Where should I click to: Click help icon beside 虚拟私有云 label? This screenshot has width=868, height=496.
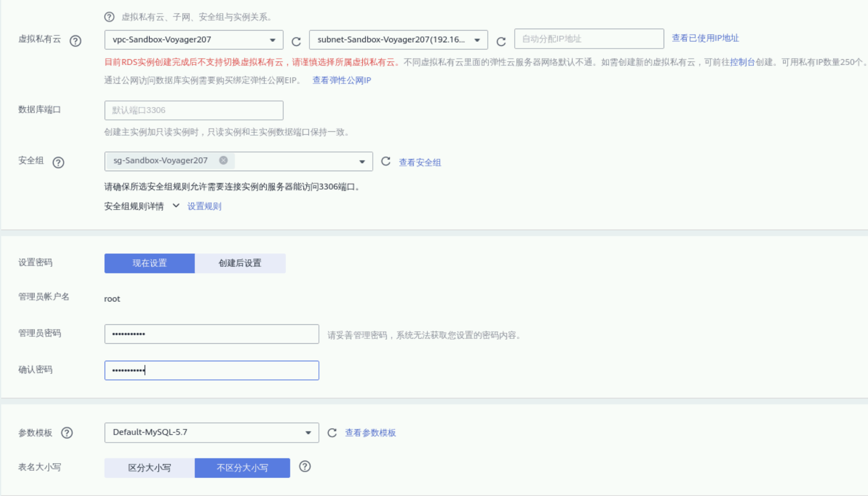pyautogui.click(x=75, y=41)
